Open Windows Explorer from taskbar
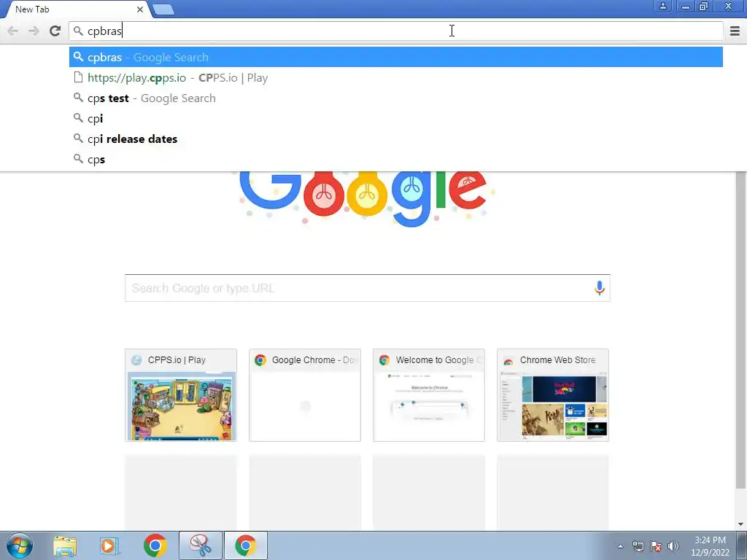The image size is (747, 560). [x=65, y=545]
